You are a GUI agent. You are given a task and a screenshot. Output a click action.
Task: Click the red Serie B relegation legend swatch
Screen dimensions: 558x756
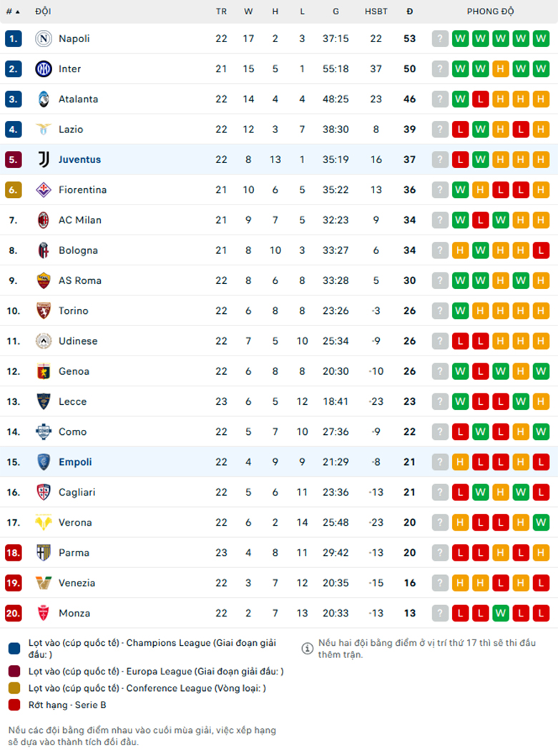pos(14,705)
